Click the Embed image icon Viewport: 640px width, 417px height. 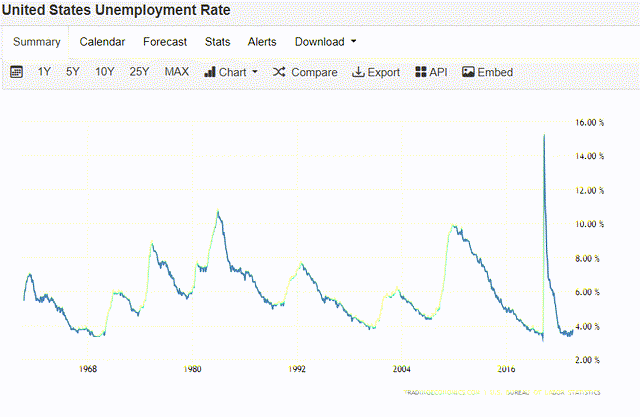(x=468, y=72)
